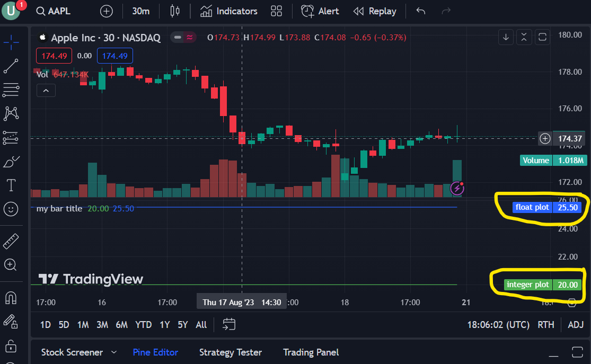Select the 1Y date range
This screenshot has width=591, height=364.
pos(164,325)
